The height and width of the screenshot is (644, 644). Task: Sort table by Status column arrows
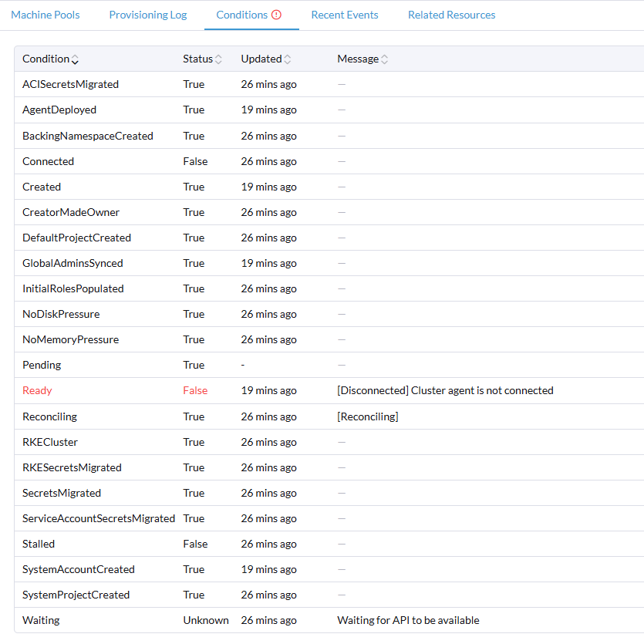(218, 59)
